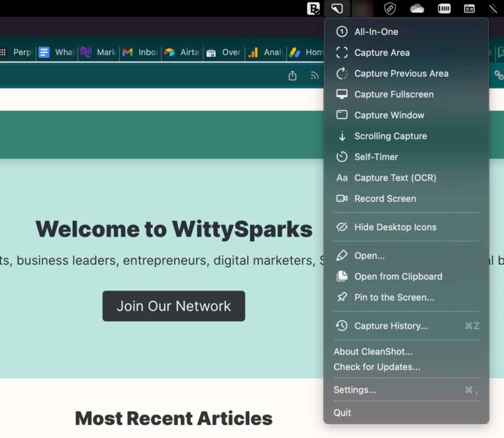Start Record Screen
Screen dimensions: 504x438
(x=406, y=199)
